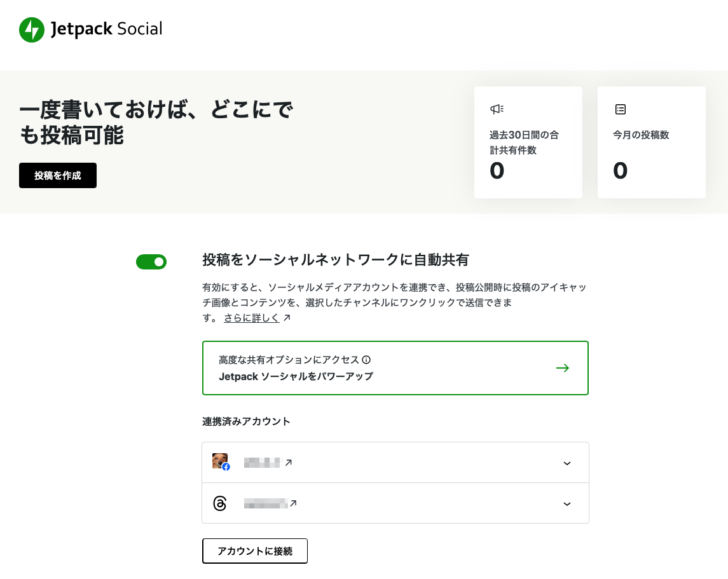
Task: Click the zero value under 今月の投稿数
Action: (621, 170)
